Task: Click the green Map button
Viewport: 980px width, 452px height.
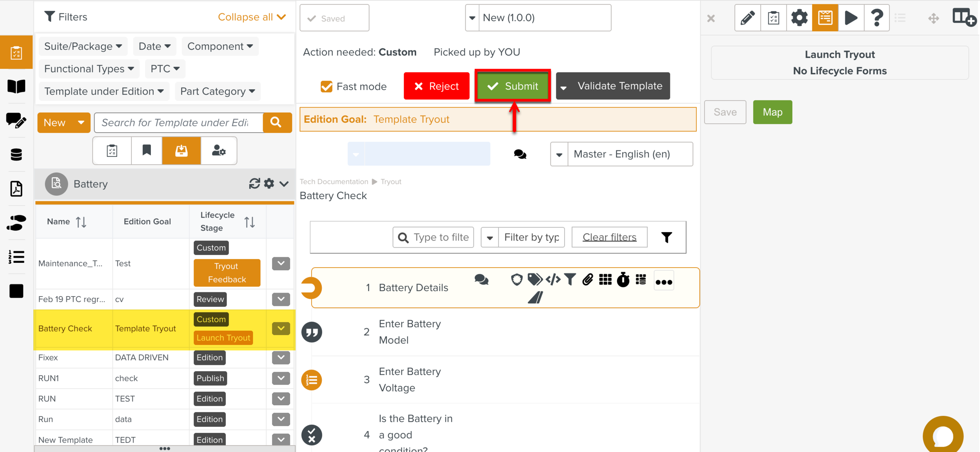Action: coord(772,112)
